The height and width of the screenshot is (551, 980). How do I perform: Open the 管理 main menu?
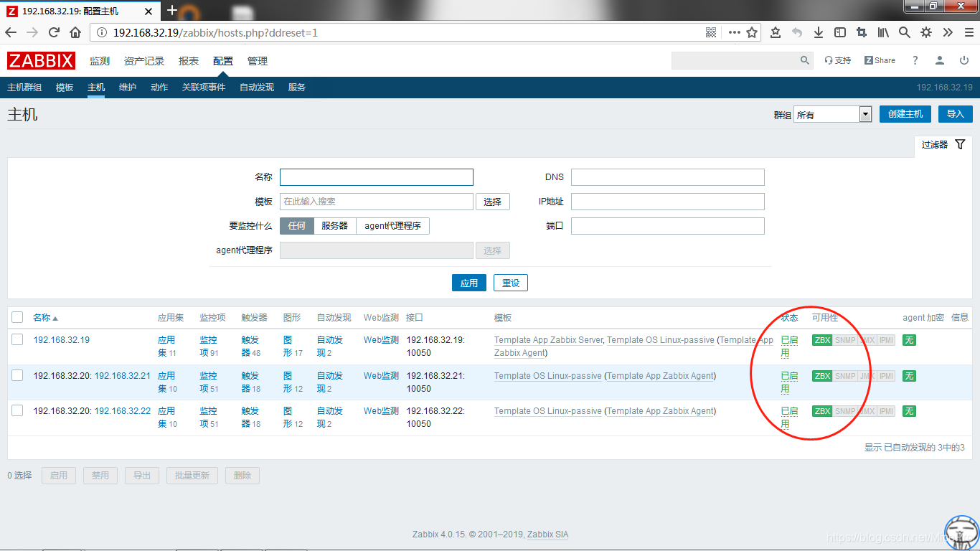258,61
